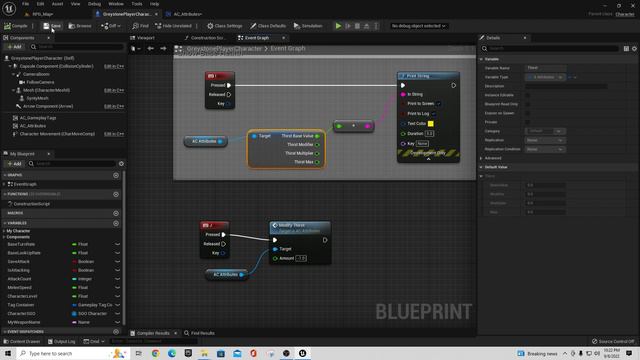This screenshot has width=640, height=360.
Task: Expand Components variable category
Action: (x=4, y=237)
